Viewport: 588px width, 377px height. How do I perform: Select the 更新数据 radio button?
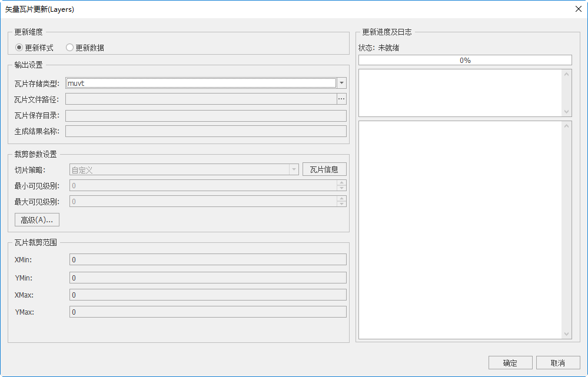[69, 48]
